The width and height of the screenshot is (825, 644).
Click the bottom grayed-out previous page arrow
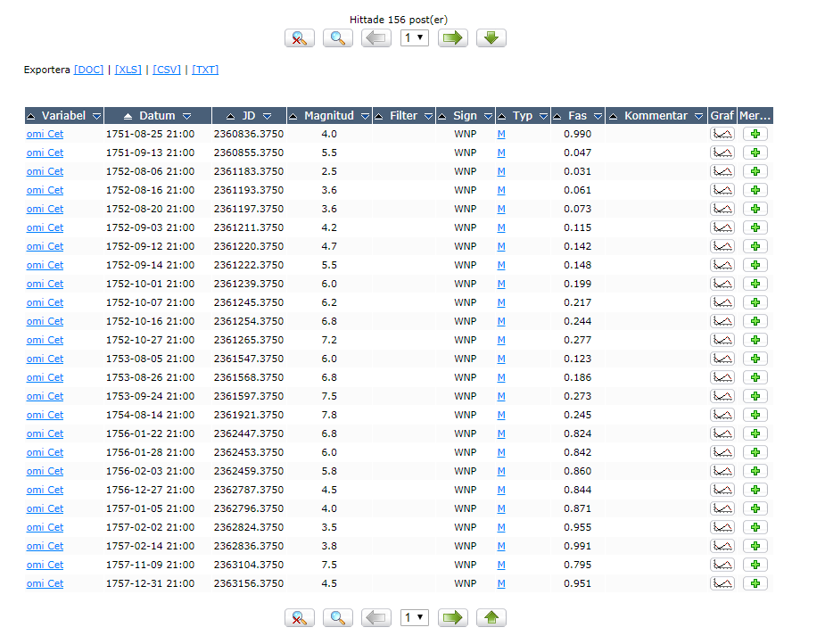tap(376, 617)
